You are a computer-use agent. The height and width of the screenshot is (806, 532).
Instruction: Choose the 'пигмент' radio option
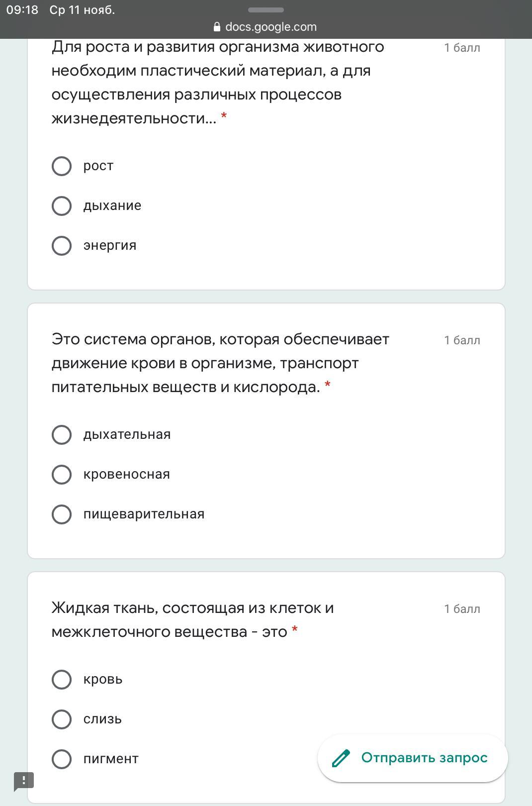click(62, 759)
